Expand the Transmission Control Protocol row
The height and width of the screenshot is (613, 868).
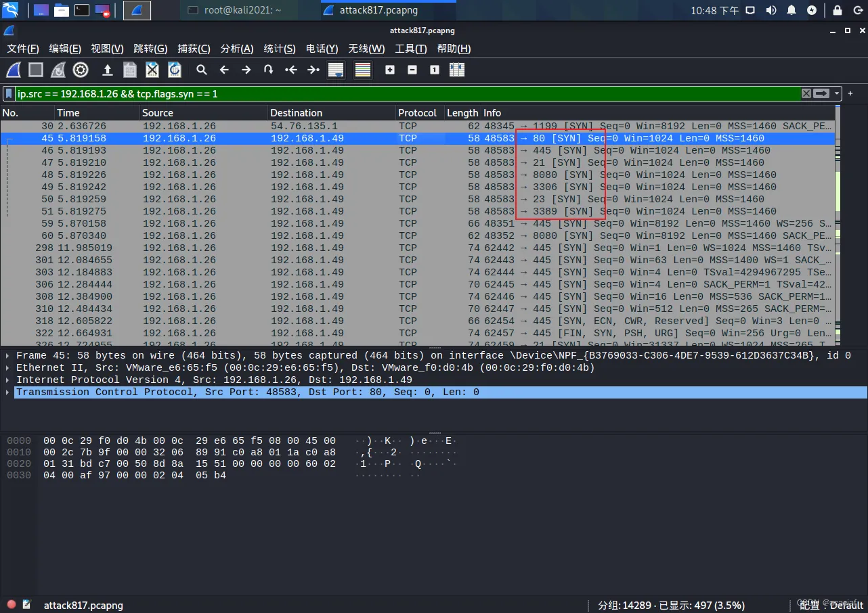point(7,392)
